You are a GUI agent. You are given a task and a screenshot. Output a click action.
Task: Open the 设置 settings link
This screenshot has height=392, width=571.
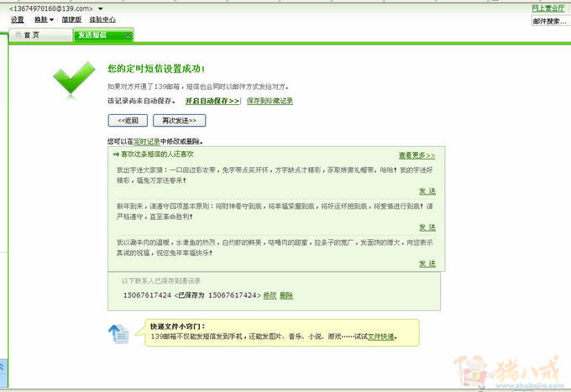tap(17, 19)
